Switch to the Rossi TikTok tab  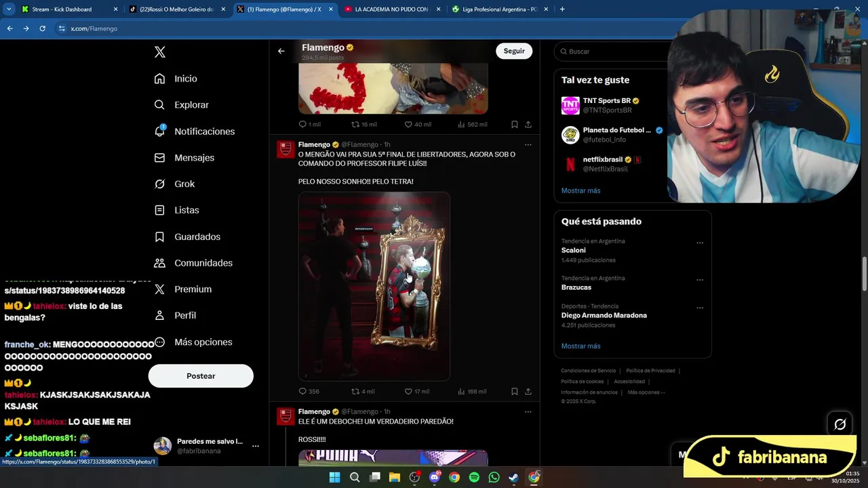(x=177, y=9)
